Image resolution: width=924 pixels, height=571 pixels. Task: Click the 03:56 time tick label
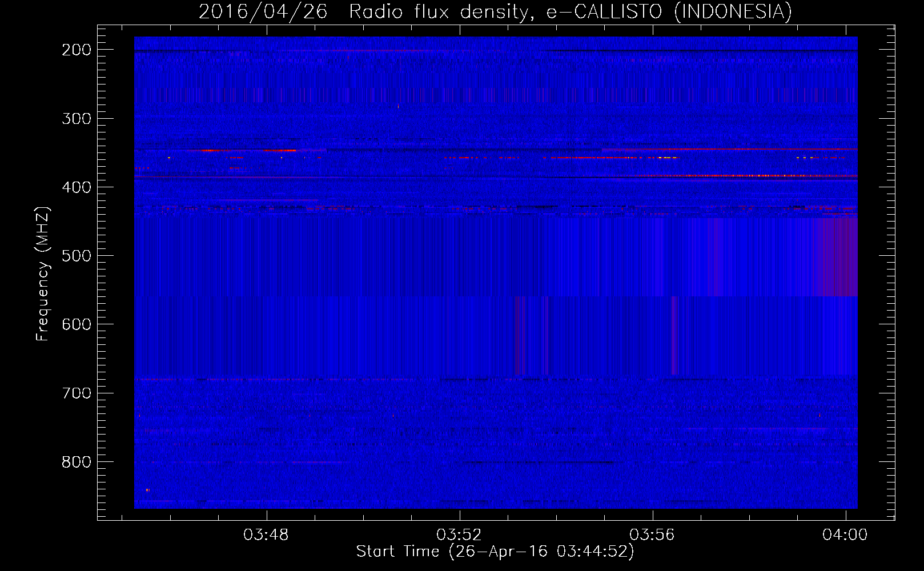point(652,535)
